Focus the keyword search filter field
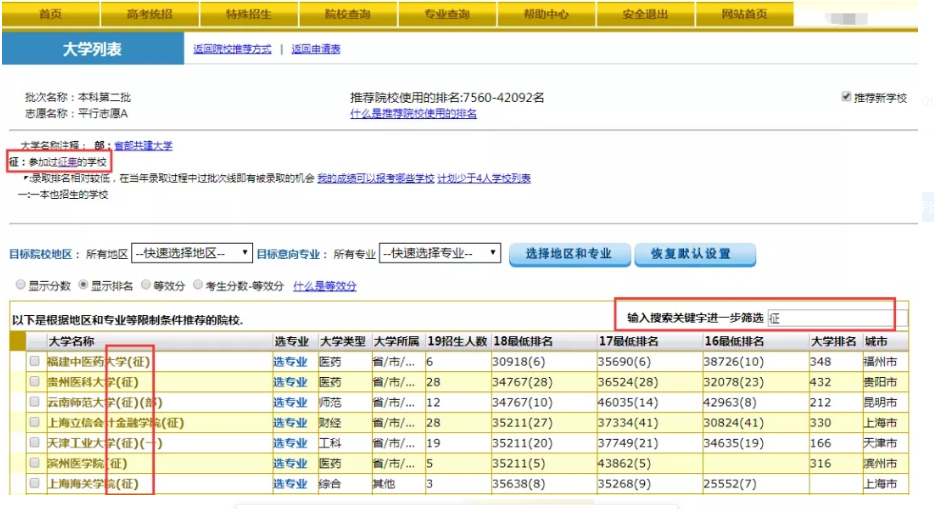This screenshot has height=509, width=934. [x=837, y=318]
